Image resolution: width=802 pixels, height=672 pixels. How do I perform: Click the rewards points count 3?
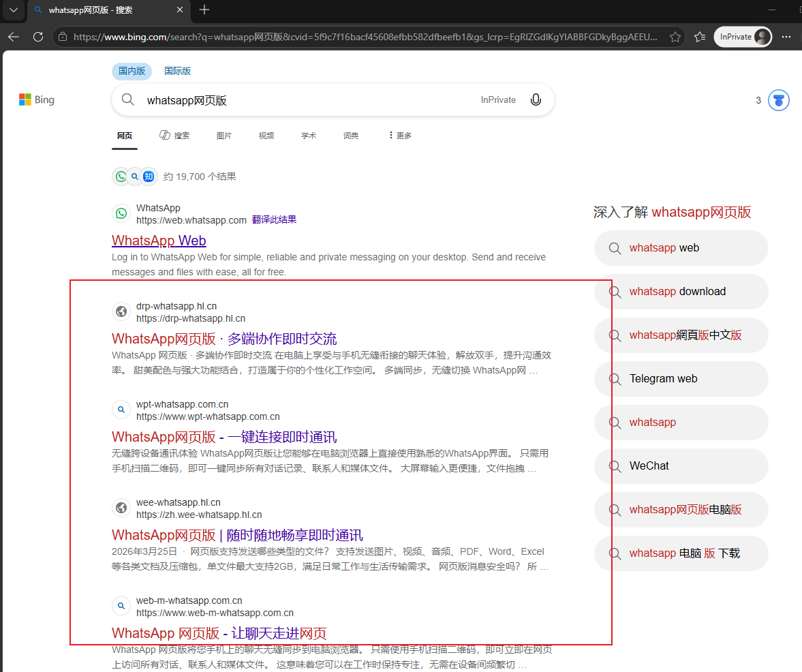758,100
